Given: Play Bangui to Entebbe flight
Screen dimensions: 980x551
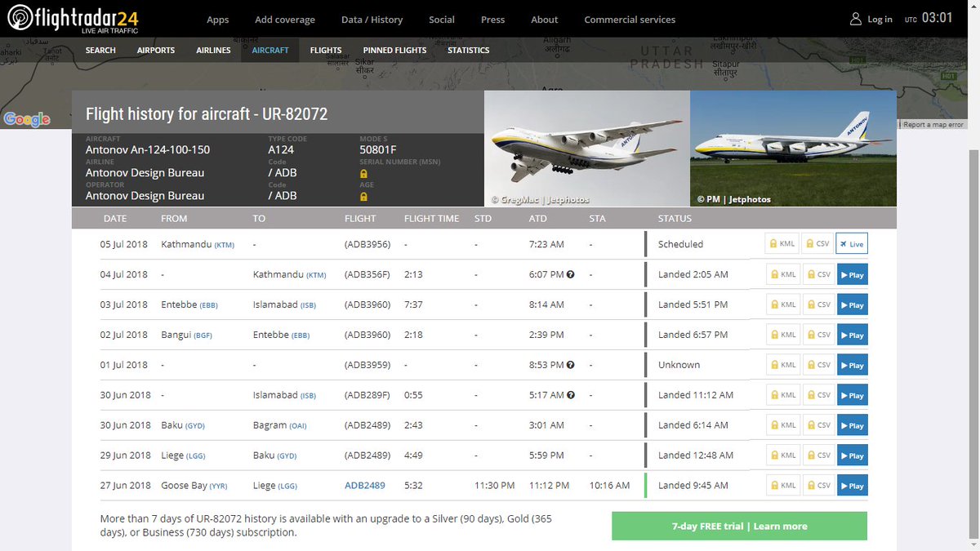Looking at the screenshot, I should 852,335.
